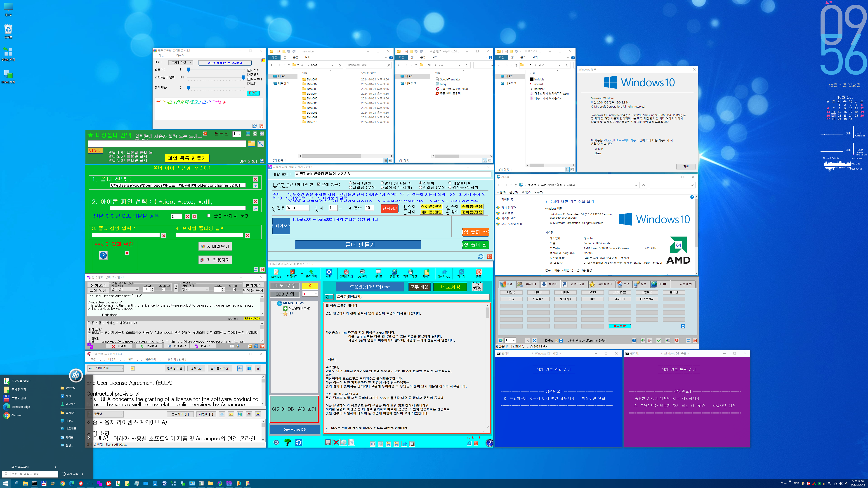
Task: Open Chrome from the taskbar
Action: point(62,483)
